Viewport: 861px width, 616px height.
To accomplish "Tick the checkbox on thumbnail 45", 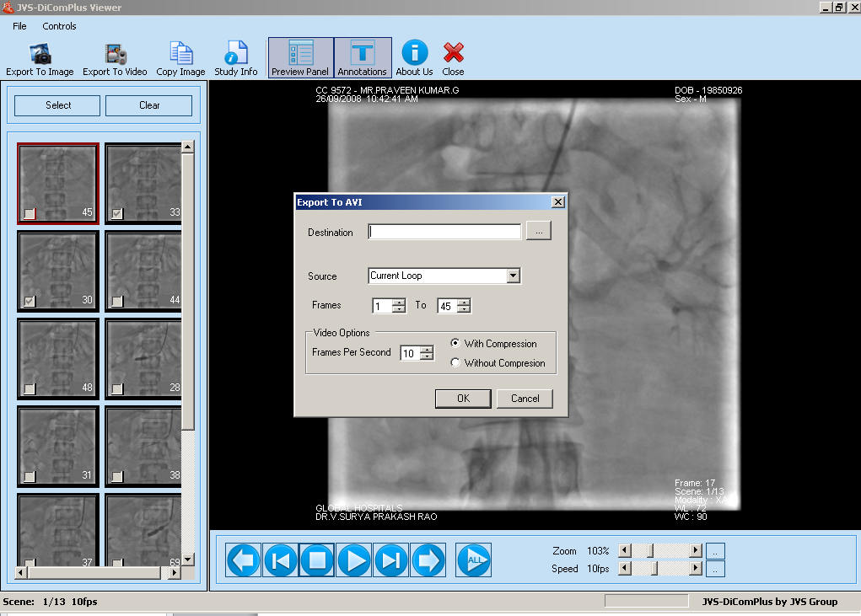I will [30, 214].
